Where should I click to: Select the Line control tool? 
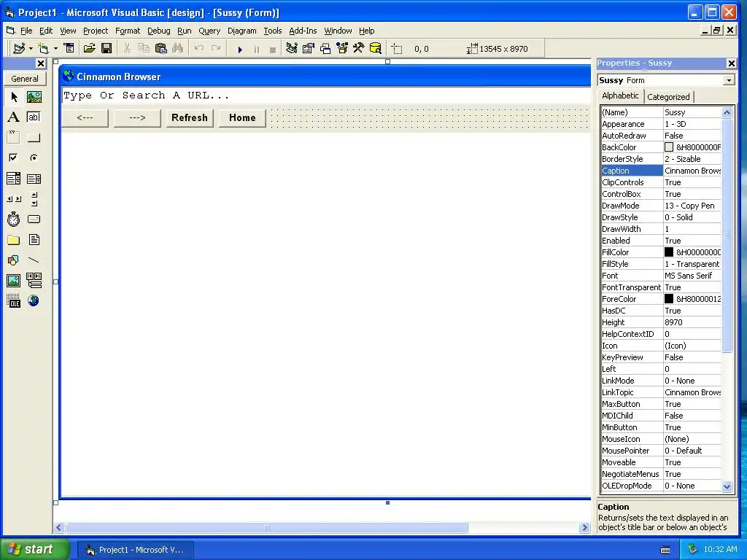tap(34, 260)
